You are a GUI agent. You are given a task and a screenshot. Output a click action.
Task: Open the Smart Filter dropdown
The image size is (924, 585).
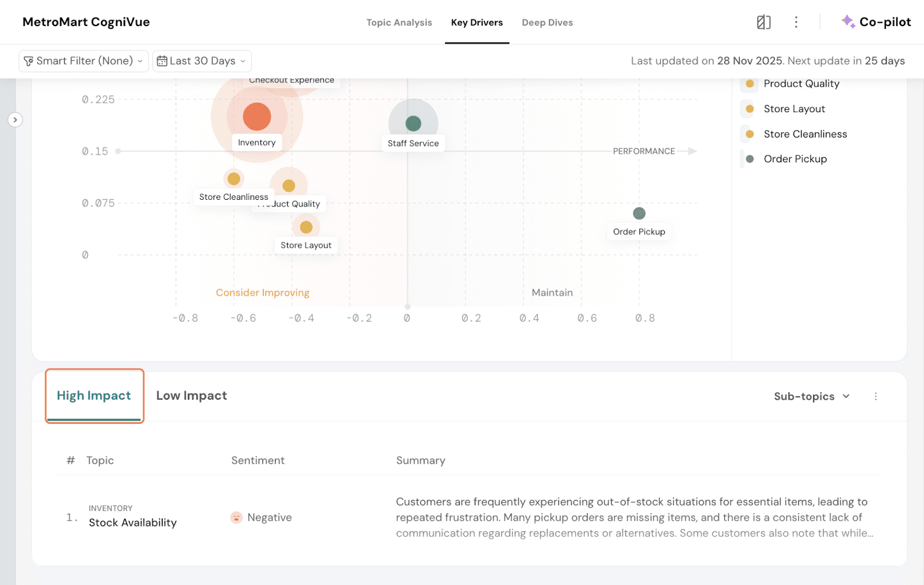(x=84, y=61)
